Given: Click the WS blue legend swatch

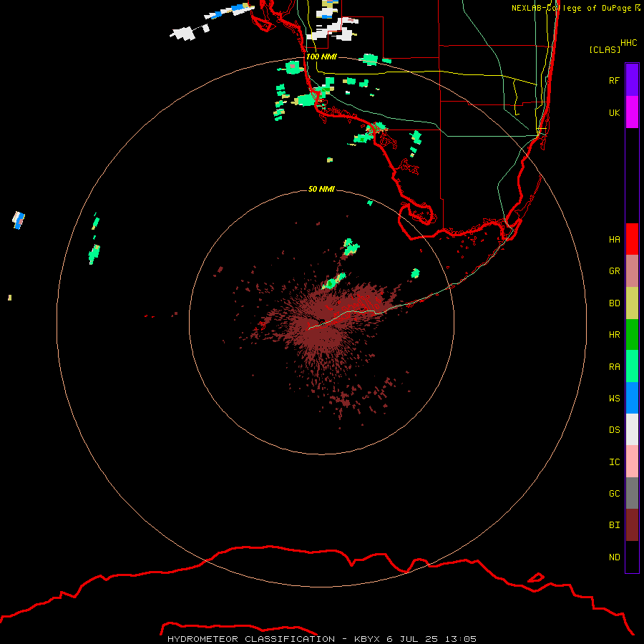Looking at the screenshot, I should (632, 398).
